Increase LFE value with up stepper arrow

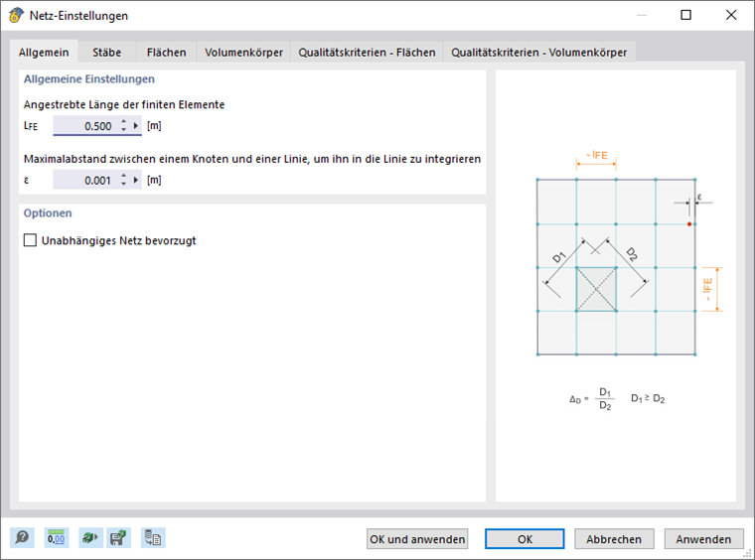(124, 122)
